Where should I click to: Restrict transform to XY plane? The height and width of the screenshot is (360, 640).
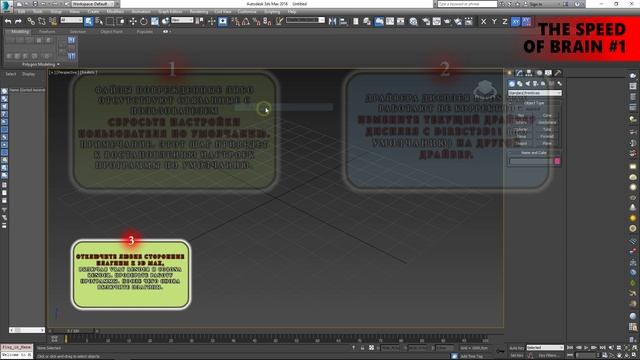pyautogui.click(x=516, y=21)
